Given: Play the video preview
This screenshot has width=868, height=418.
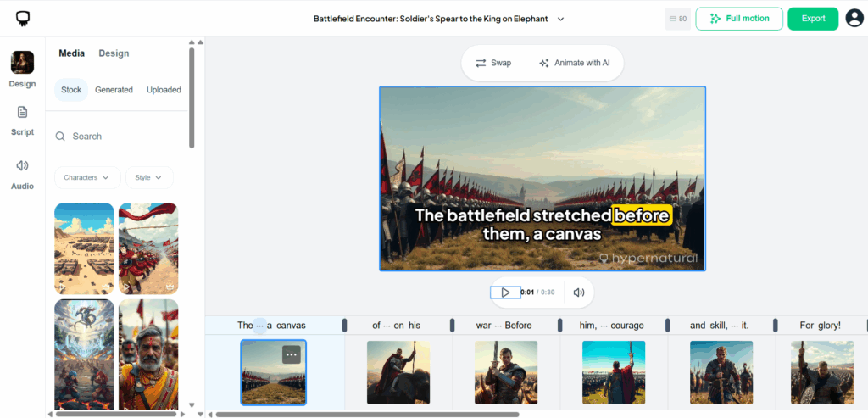Looking at the screenshot, I should 505,293.
